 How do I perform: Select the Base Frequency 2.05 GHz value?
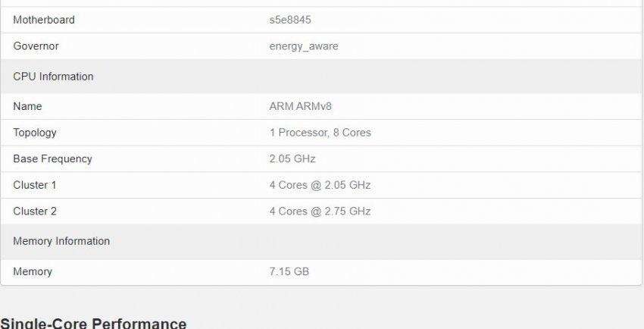tap(292, 159)
